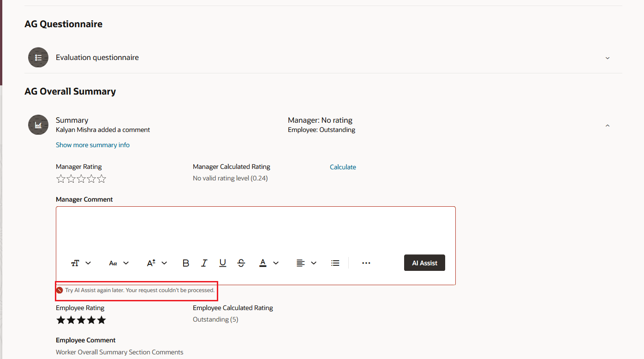Open the text style dropdown in the editor
Screen dimensions: 644x359
[x=81, y=263]
